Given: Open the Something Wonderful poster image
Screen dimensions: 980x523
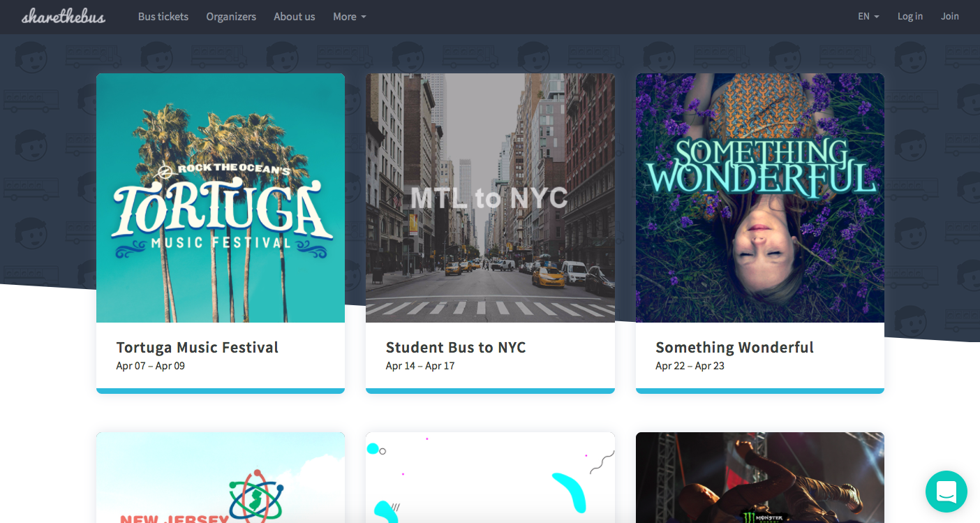Looking at the screenshot, I should [760, 198].
